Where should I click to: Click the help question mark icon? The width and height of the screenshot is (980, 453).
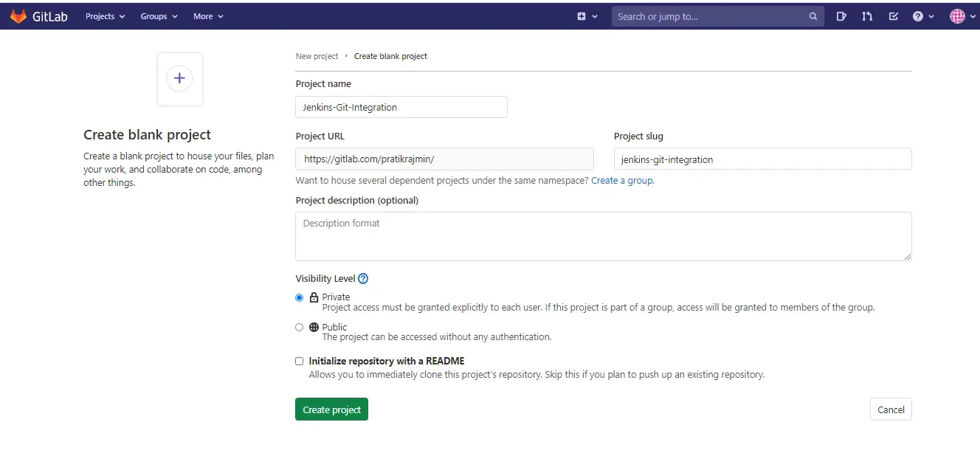918,16
